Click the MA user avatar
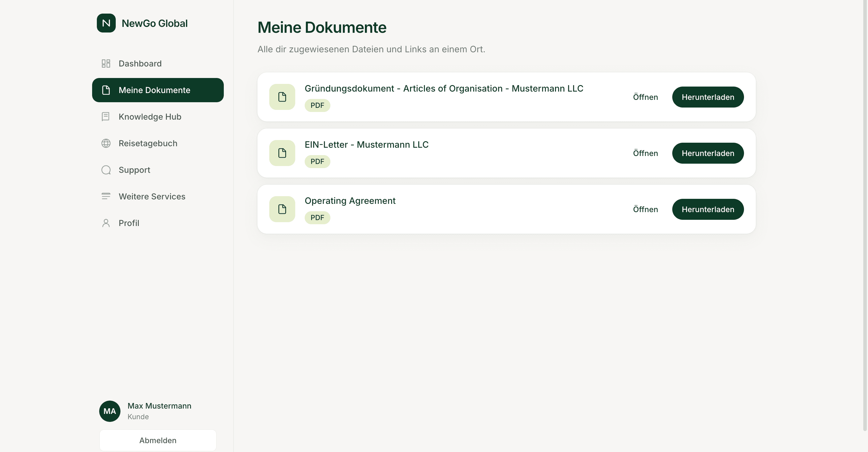 coord(110,411)
